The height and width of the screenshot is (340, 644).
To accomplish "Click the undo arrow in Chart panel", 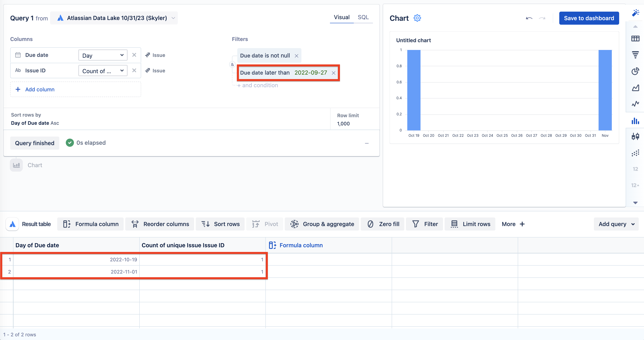I will coord(529,18).
